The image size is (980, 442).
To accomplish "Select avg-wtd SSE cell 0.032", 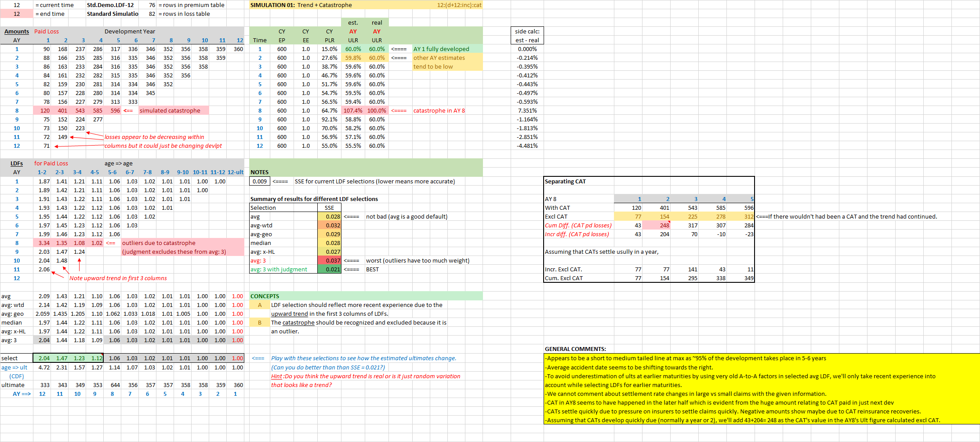I will (330, 225).
